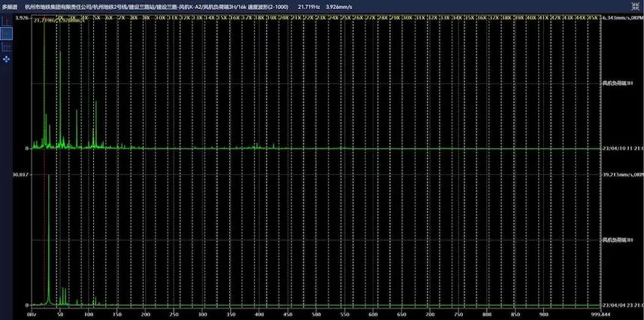The width and height of the screenshot is (644, 320).
Task: Click the 30X harmonic marker label
Action: pos(407,17)
